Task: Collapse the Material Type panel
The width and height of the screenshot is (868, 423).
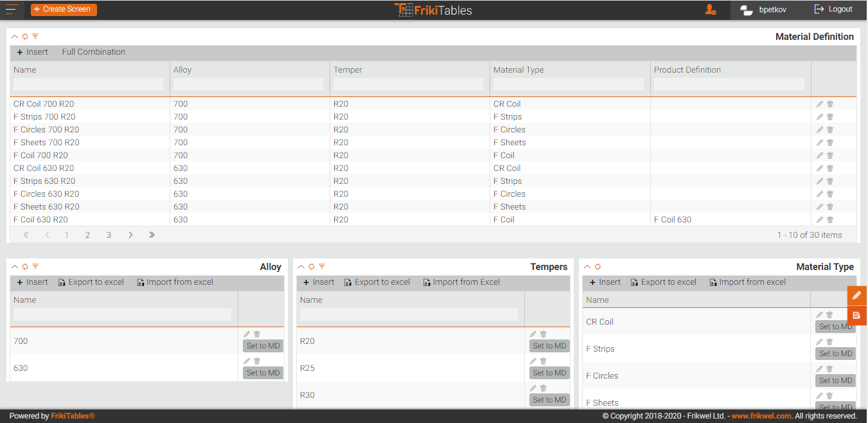Action: 587,267
